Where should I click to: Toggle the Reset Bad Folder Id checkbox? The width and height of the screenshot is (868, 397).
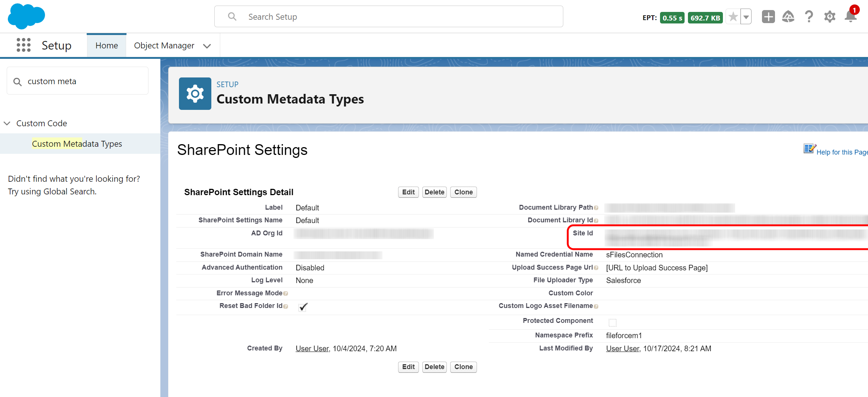click(303, 307)
